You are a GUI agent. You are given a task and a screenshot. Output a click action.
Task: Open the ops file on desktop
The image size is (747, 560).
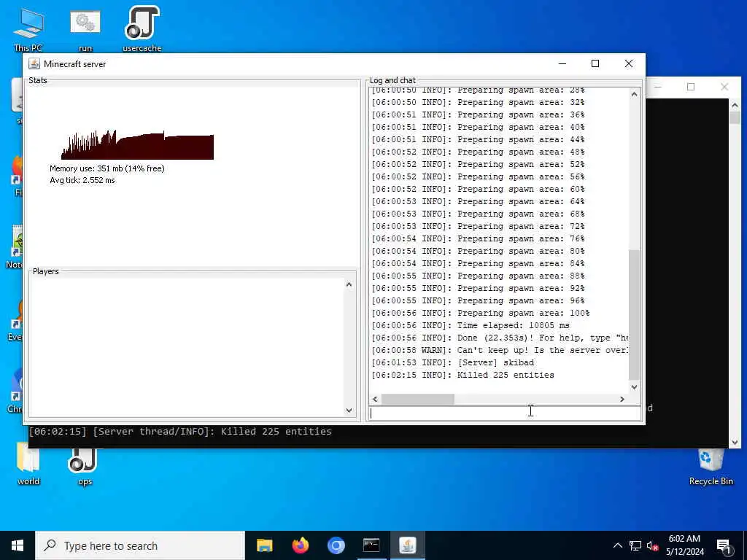point(85,466)
